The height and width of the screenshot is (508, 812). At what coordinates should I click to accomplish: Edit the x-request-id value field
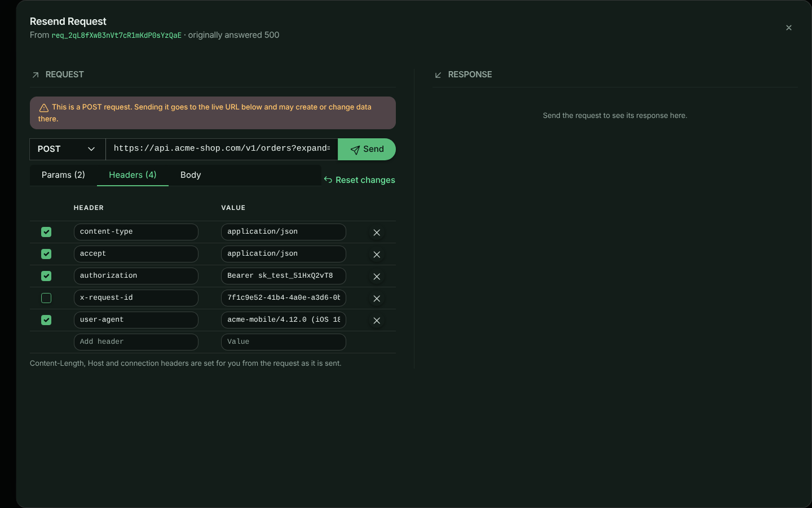click(x=284, y=298)
